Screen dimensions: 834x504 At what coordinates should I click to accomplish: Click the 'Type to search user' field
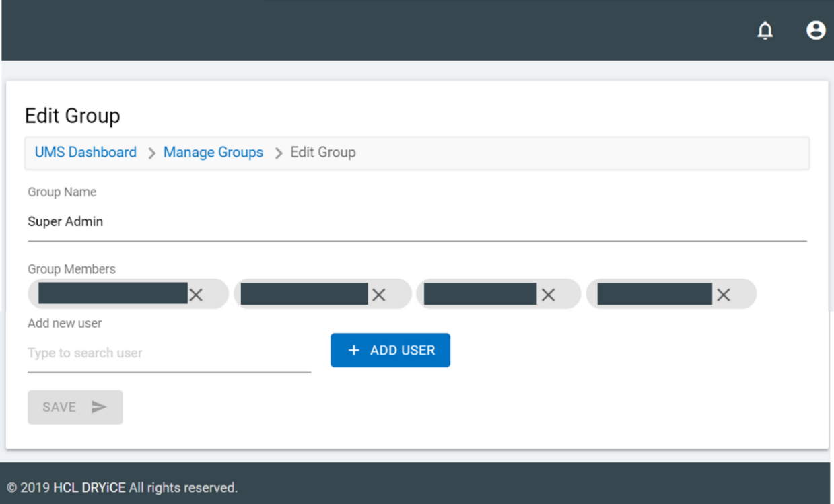click(x=169, y=353)
